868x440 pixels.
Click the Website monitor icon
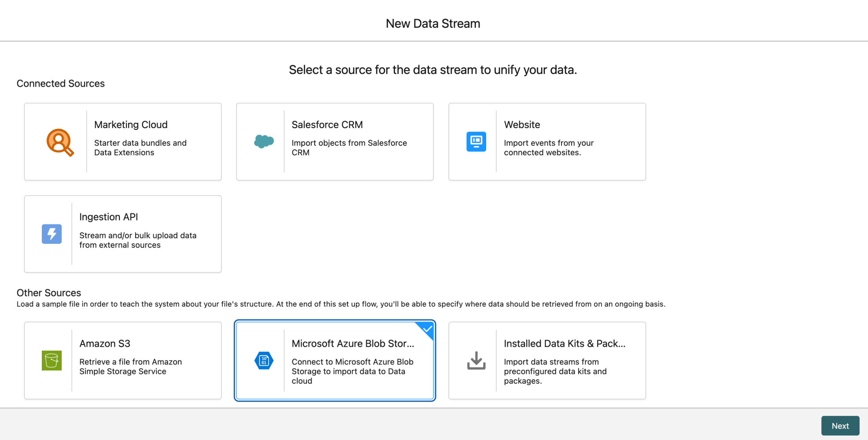tap(476, 142)
